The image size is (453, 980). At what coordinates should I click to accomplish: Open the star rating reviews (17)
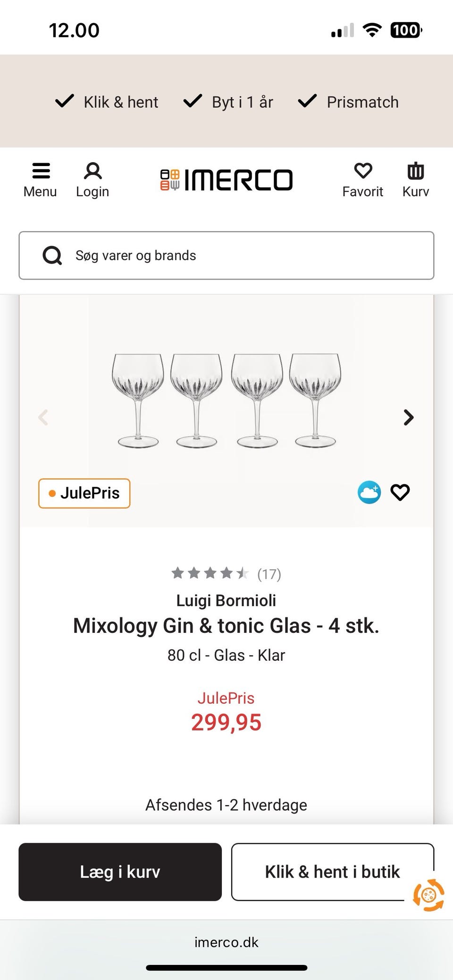(x=226, y=573)
